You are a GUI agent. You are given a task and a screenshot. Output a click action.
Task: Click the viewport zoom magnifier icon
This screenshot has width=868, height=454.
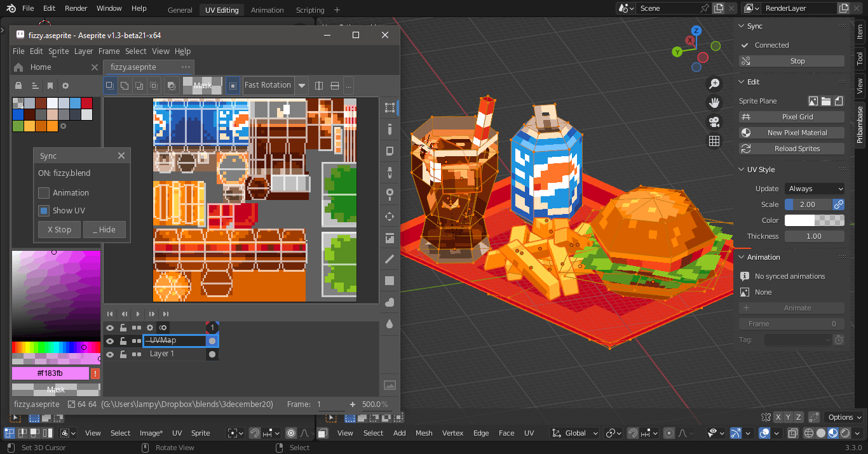[714, 84]
